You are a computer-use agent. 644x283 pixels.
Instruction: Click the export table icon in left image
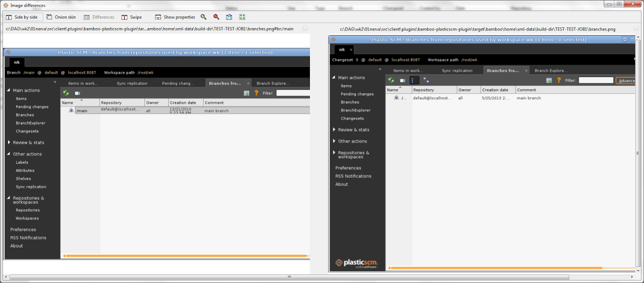click(x=247, y=93)
